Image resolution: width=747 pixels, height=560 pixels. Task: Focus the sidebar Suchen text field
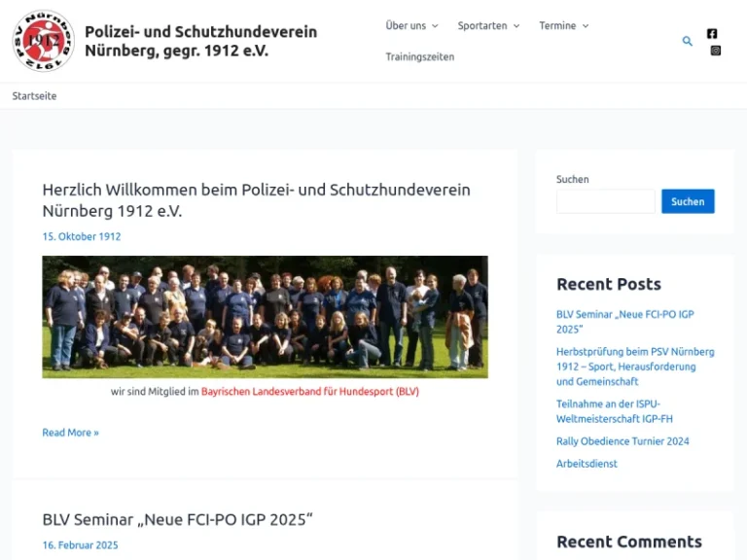click(606, 201)
